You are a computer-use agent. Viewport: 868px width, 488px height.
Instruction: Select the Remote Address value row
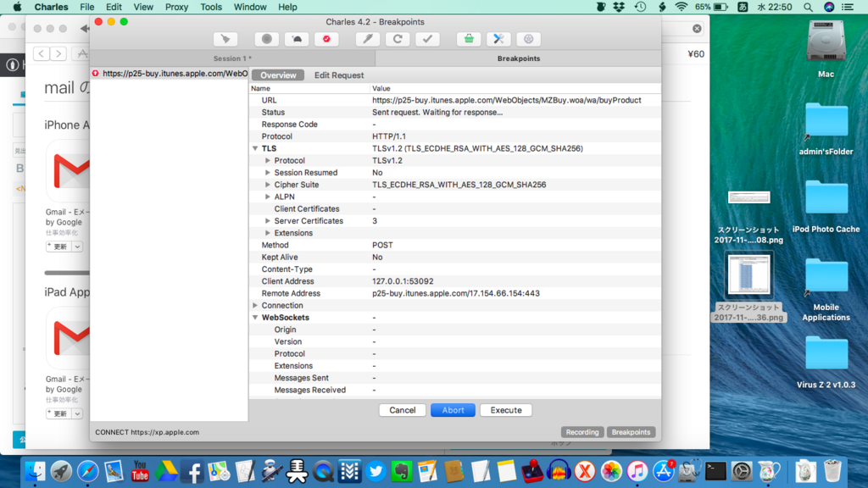(x=455, y=293)
